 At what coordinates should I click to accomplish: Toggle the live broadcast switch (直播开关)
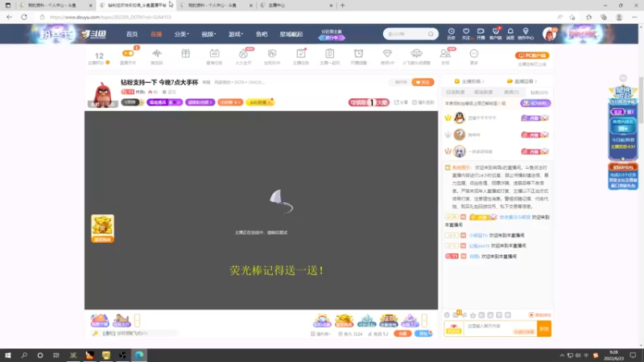click(128, 53)
